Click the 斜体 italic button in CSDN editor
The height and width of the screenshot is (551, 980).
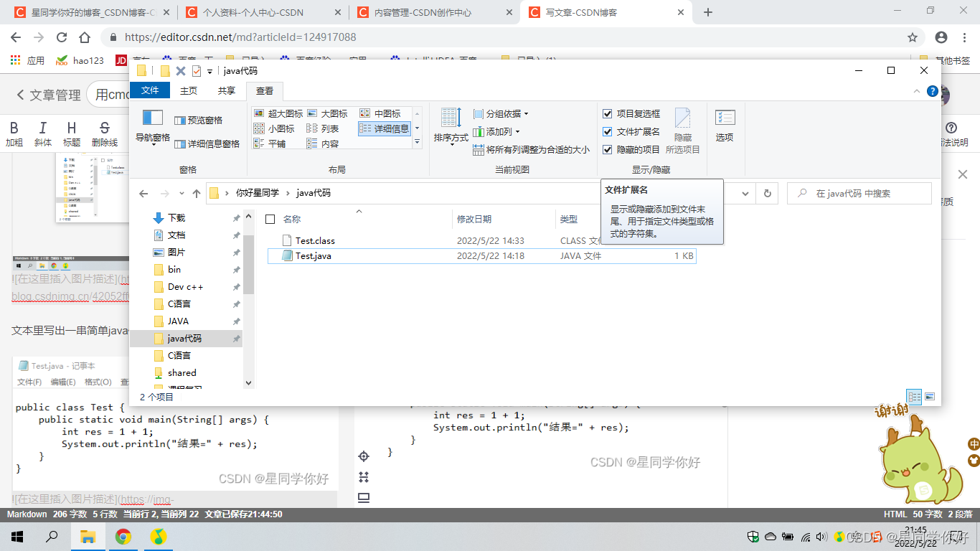pos(42,134)
